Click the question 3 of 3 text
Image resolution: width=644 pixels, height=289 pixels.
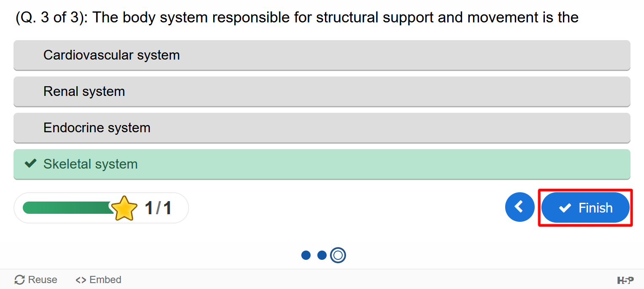pos(52,17)
